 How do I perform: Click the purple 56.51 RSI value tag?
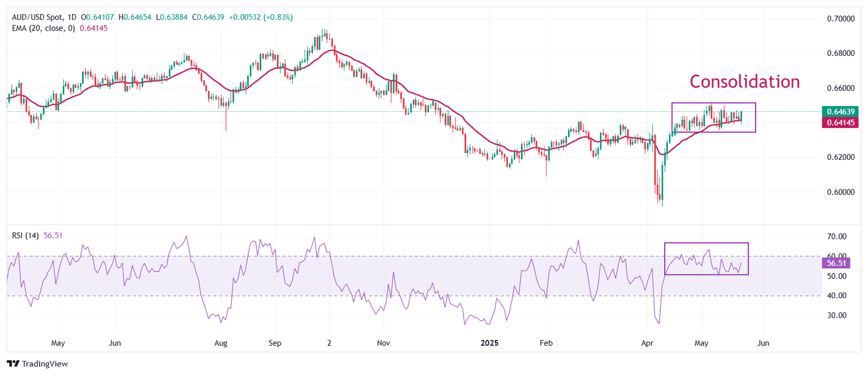tap(836, 263)
